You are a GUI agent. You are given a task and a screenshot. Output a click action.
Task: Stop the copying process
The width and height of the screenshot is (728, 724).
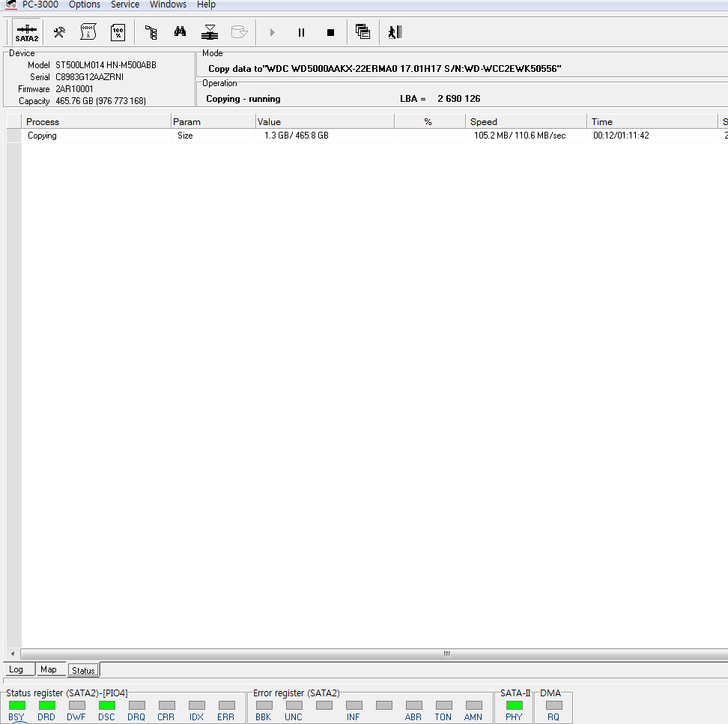[x=330, y=32]
